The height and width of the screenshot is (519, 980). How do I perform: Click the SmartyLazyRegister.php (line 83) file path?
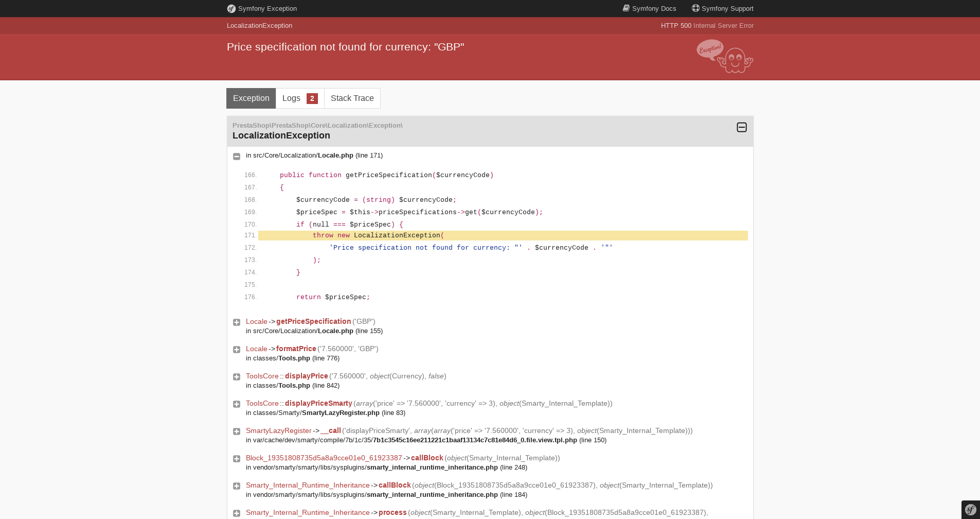tap(326, 413)
